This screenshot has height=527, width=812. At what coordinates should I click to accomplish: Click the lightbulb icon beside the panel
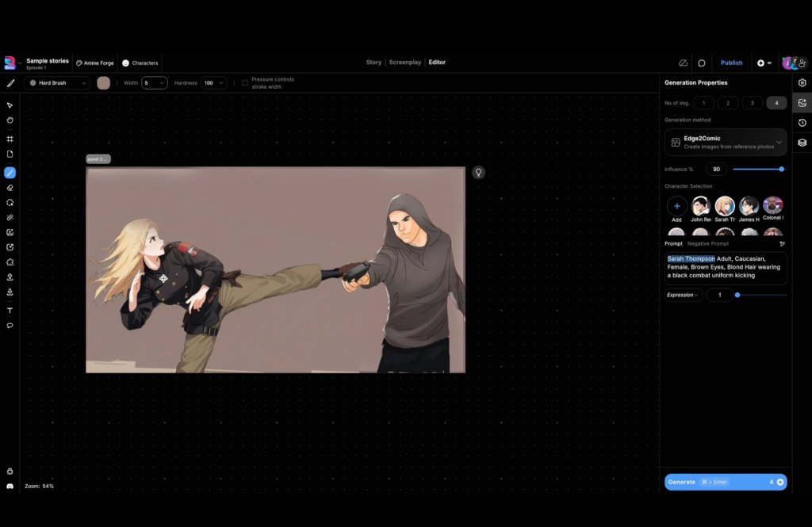coord(478,172)
